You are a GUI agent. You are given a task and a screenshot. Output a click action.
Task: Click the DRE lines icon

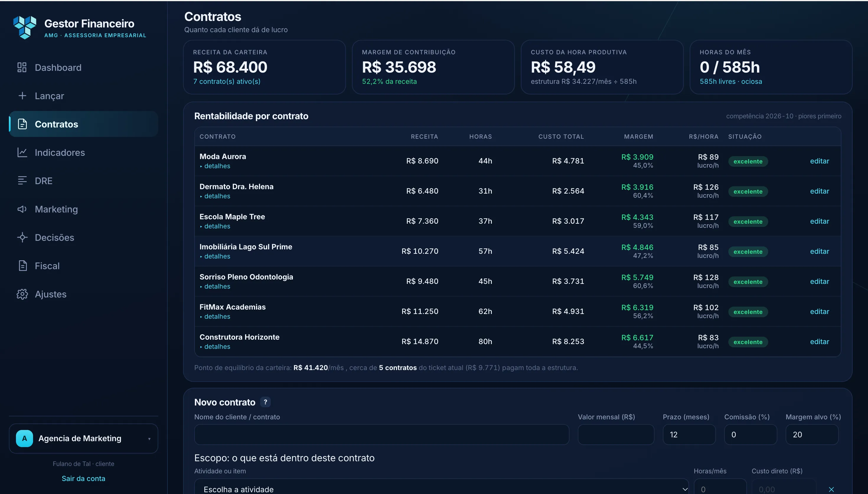(22, 181)
